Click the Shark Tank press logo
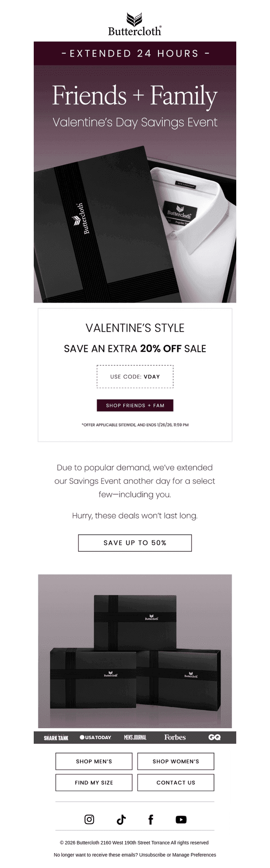Image resolution: width=270 pixels, height=868 pixels. click(56, 737)
